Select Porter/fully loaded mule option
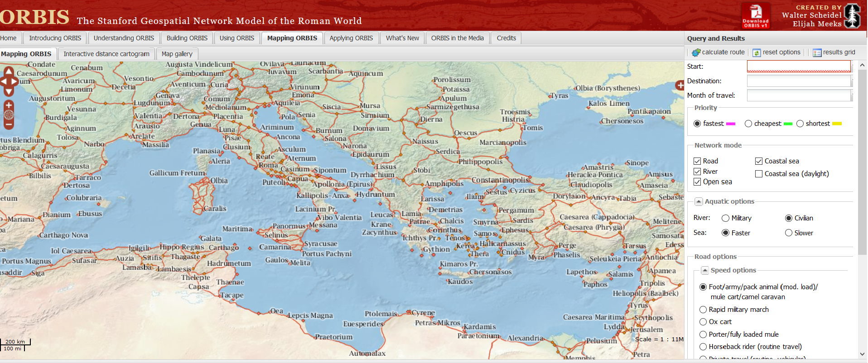The image size is (868, 363). click(703, 334)
